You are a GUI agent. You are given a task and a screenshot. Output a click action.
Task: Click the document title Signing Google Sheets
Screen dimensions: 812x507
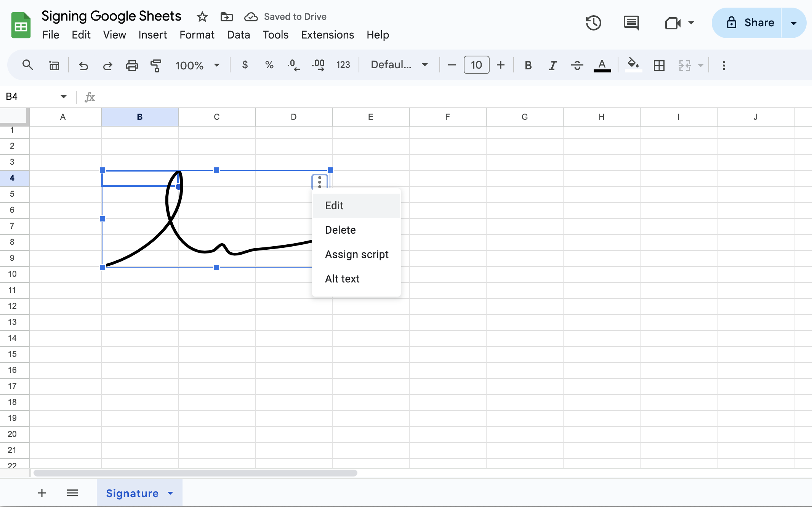tap(111, 16)
